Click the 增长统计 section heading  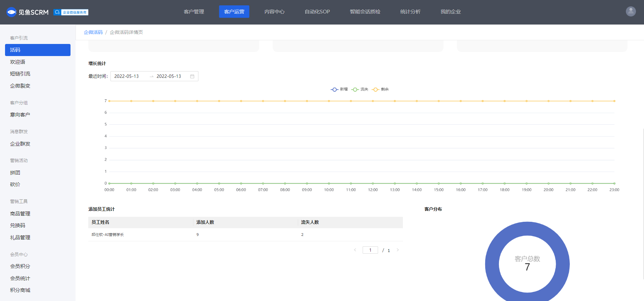[x=97, y=63]
